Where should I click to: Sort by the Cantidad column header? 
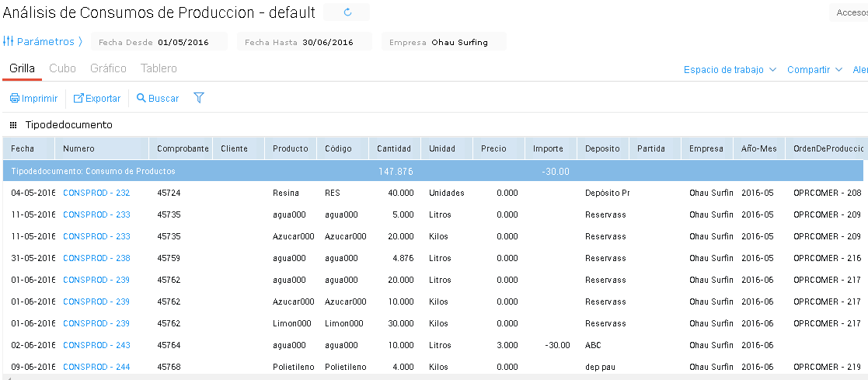394,148
